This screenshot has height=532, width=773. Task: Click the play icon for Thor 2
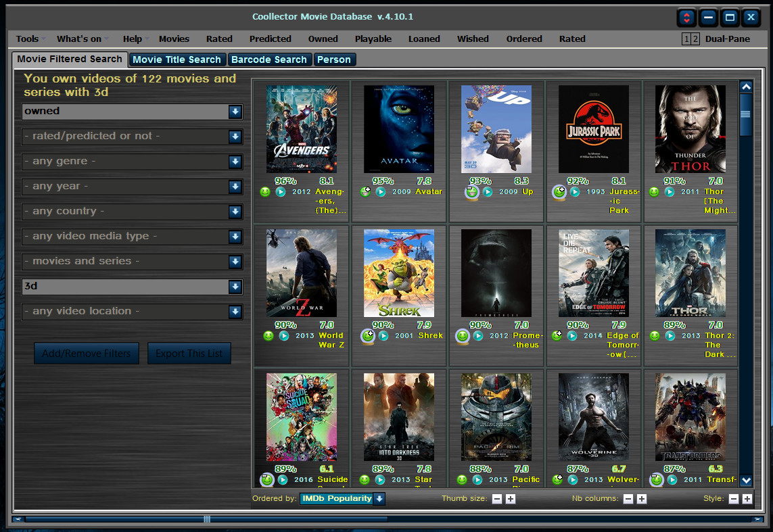(x=670, y=335)
